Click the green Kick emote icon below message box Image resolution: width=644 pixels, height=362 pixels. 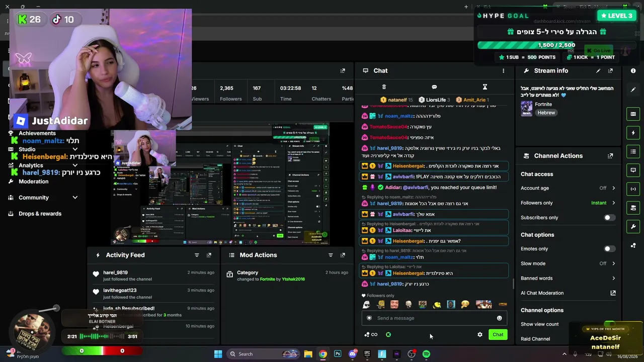(x=388, y=335)
